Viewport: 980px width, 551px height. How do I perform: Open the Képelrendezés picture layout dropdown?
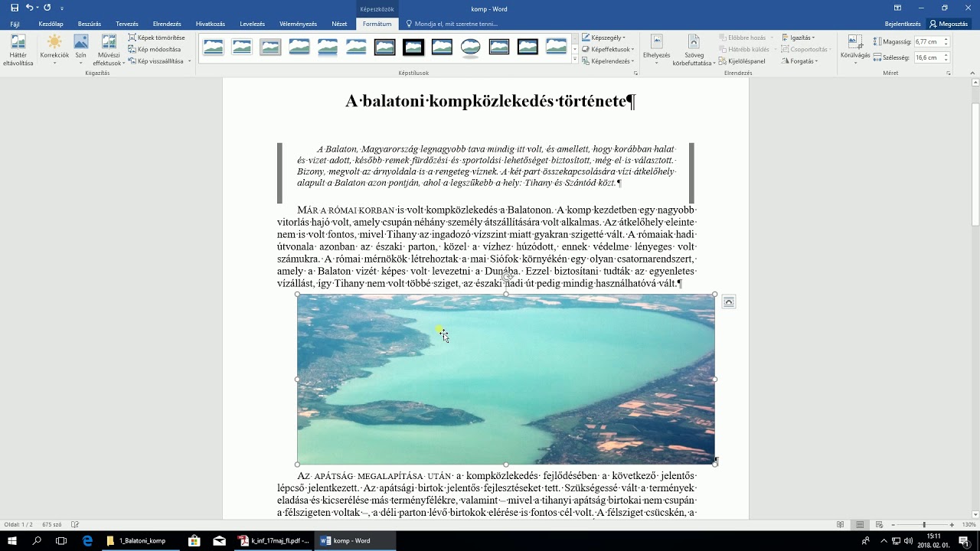[x=608, y=61]
